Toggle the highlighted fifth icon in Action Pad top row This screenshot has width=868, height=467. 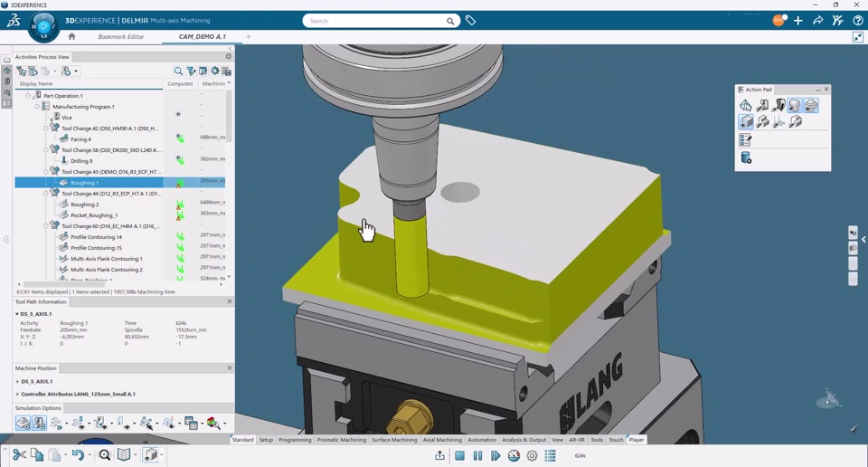811,105
